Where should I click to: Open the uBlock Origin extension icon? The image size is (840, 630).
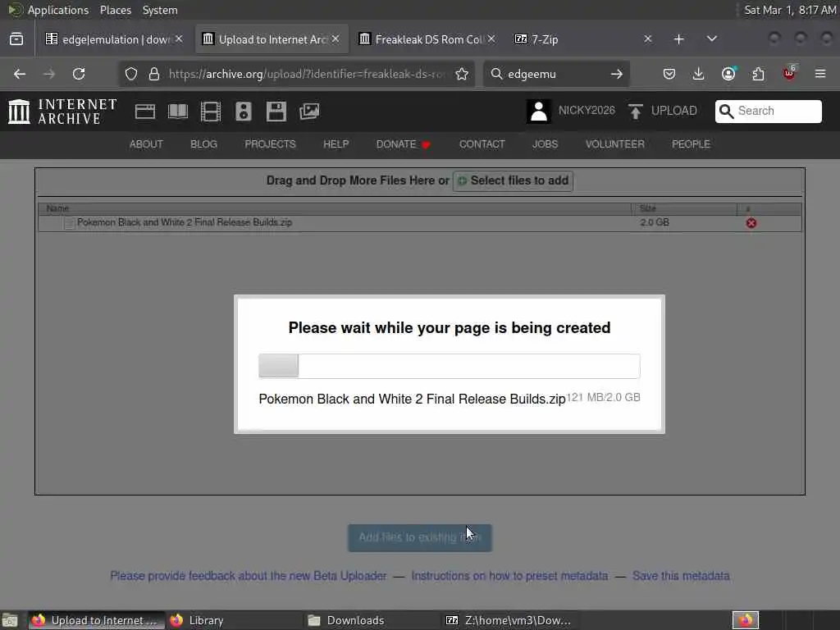click(x=790, y=73)
